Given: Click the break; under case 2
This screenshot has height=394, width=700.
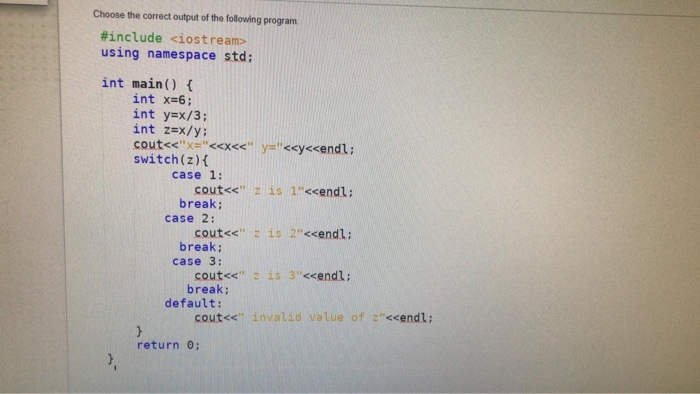Looking at the screenshot, I should tap(201, 247).
